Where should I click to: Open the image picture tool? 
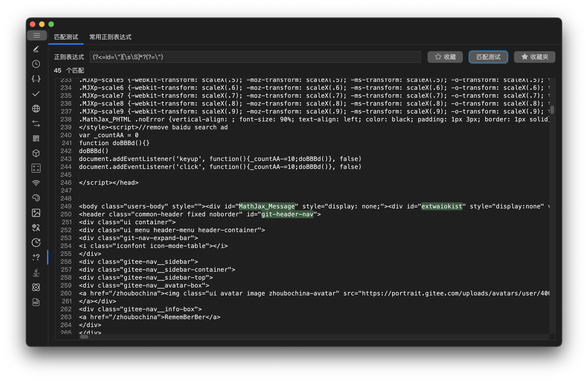36,213
